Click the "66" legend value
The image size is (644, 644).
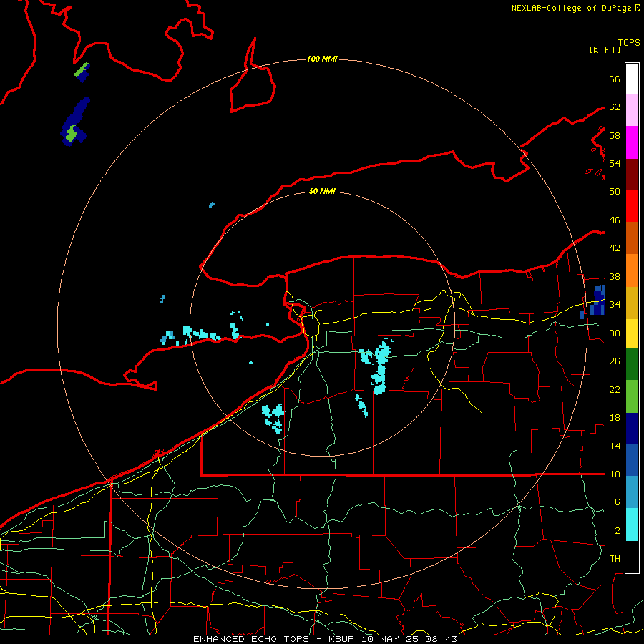[x=615, y=79]
